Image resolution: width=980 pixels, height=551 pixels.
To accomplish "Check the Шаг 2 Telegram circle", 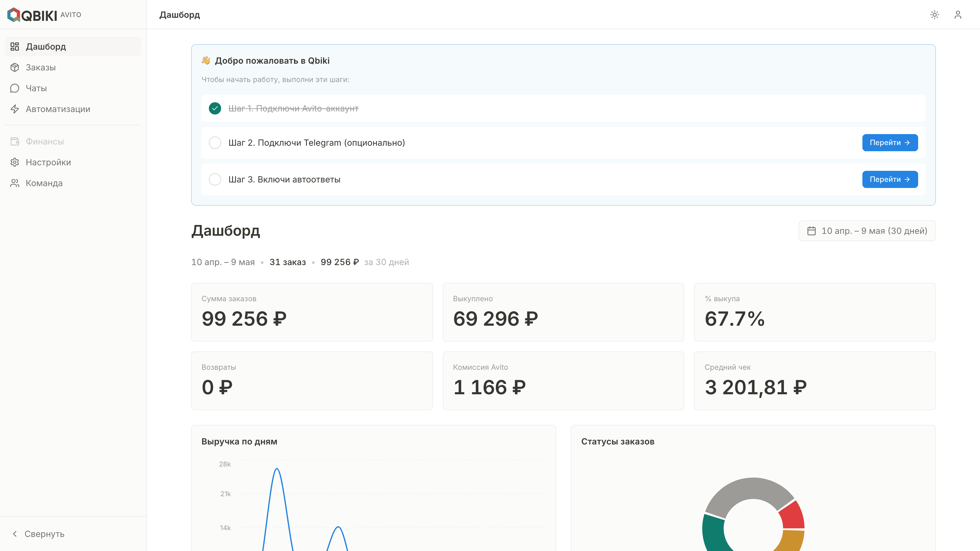I will (215, 143).
